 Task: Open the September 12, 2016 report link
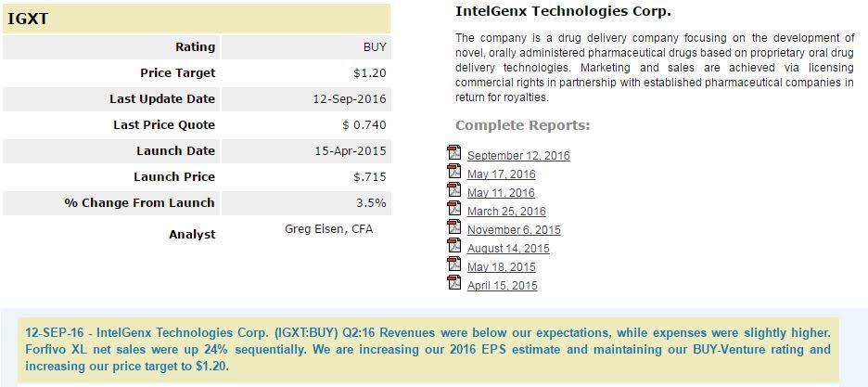(518, 156)
